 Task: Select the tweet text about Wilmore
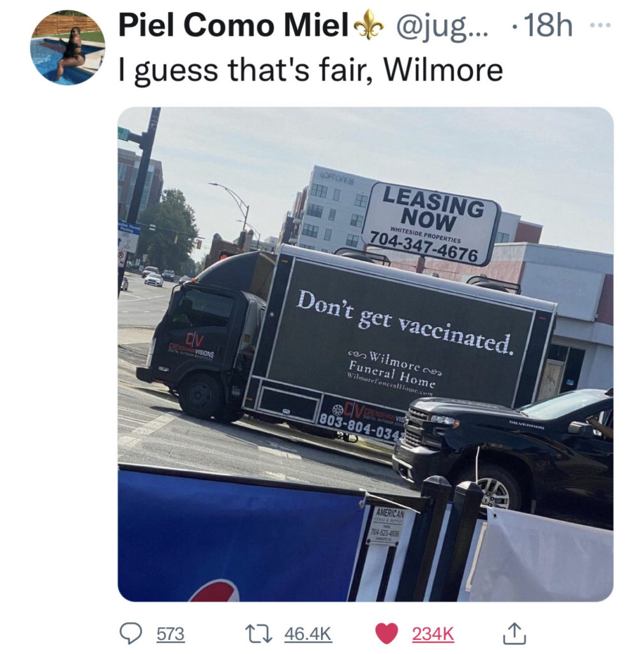pos(311,71)
